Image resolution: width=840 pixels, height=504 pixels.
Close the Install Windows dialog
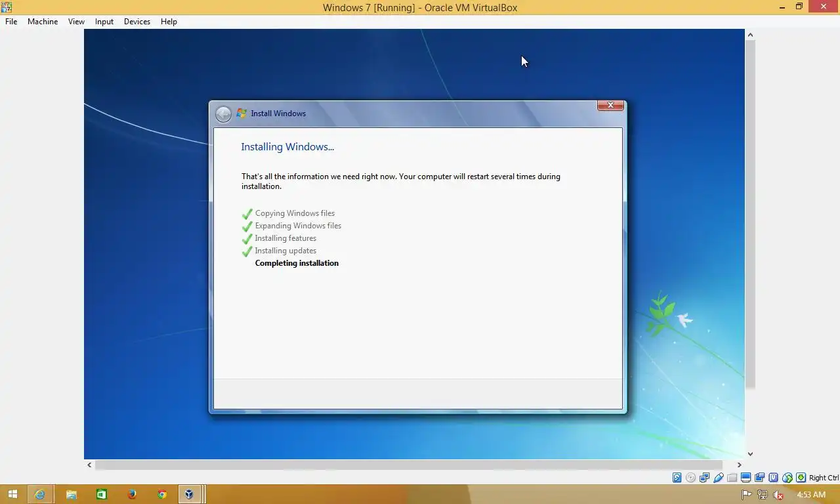click(610, 105)
